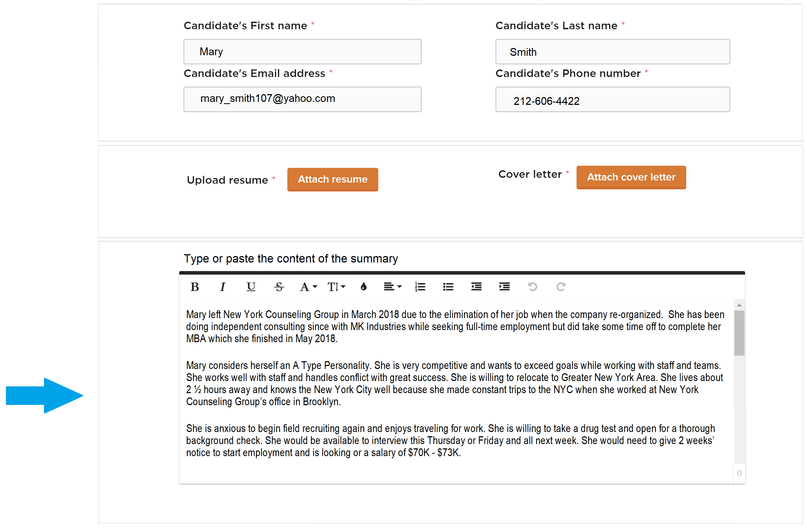Insert a numbered list
Viewport: 807px width, 532px height.
[x=420, y=287]
